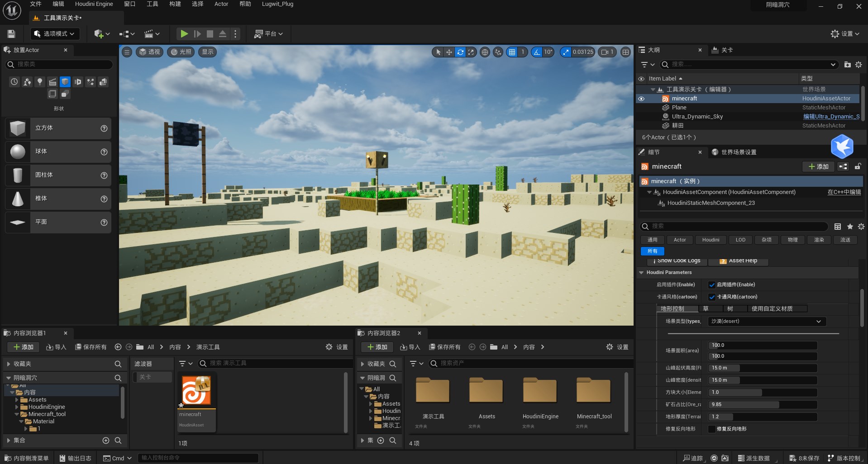Create a new folder in the Outliner

coord(847,65)
